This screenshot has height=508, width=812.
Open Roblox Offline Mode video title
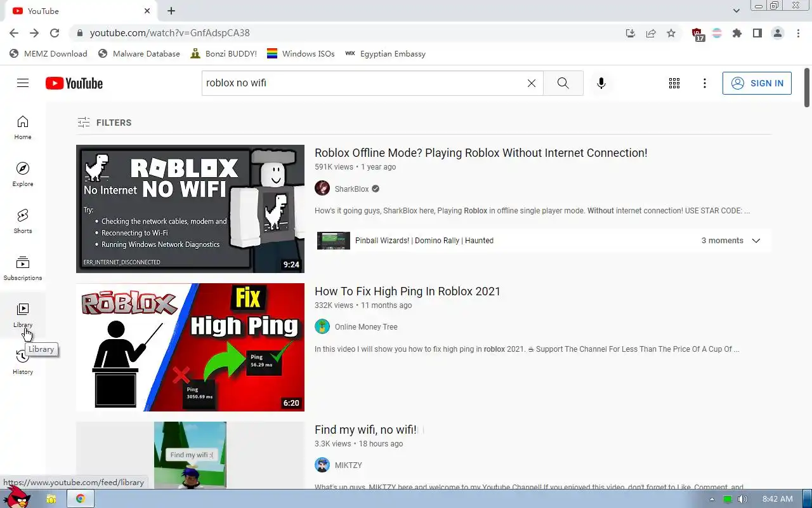pyautogui.click(x=481, y=153)
